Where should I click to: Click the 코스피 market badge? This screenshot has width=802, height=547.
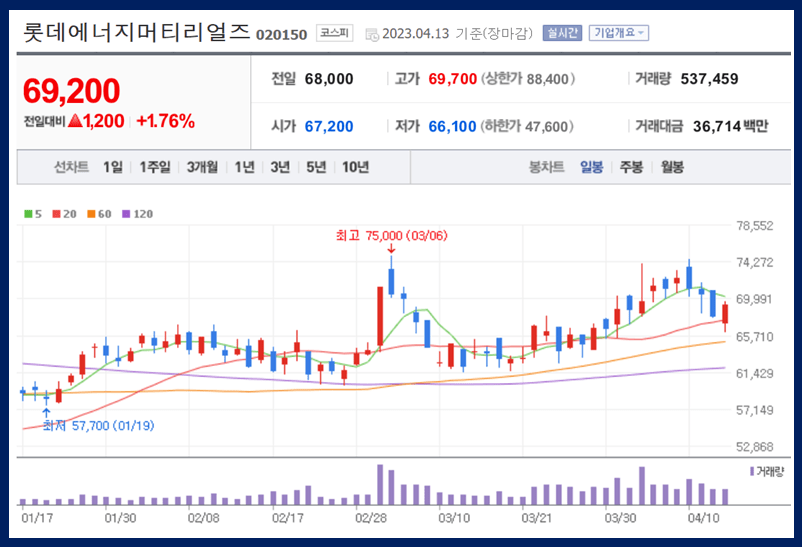(x=335, y=33)
